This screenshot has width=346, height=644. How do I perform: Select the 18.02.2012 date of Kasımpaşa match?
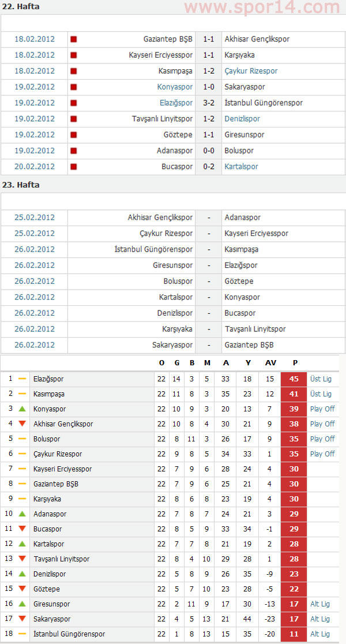pyautogui.click(x=35, y=71)
